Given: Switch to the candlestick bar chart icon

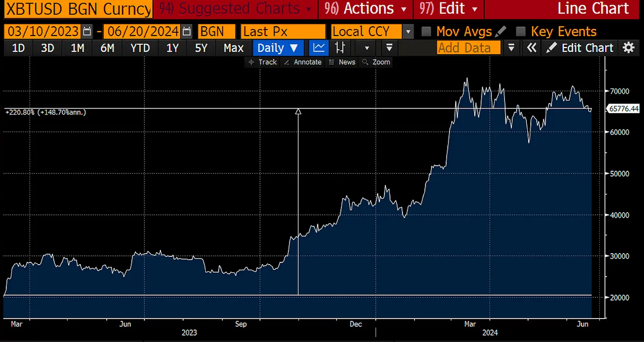Looking at the screenshot, I should pyautogui.click(x=340, y=48).
